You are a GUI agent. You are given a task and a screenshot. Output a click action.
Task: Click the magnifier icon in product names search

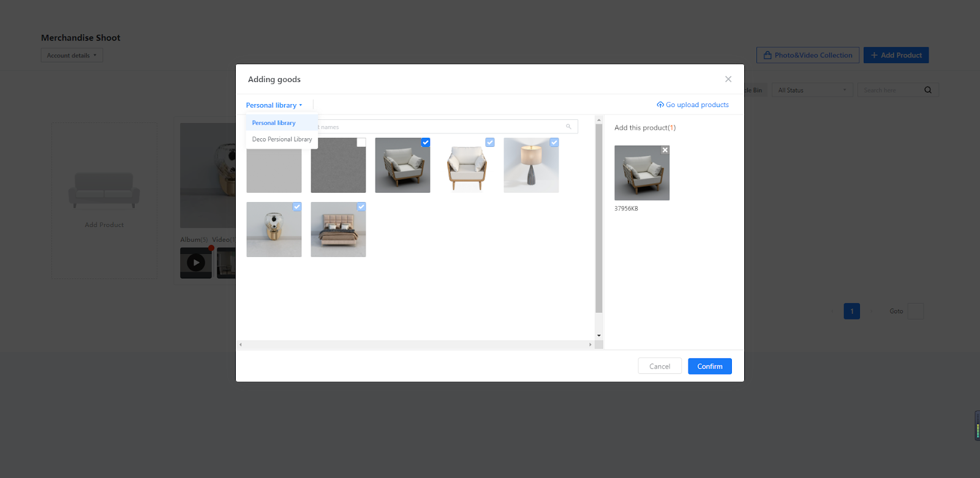(x=568, y=127)
